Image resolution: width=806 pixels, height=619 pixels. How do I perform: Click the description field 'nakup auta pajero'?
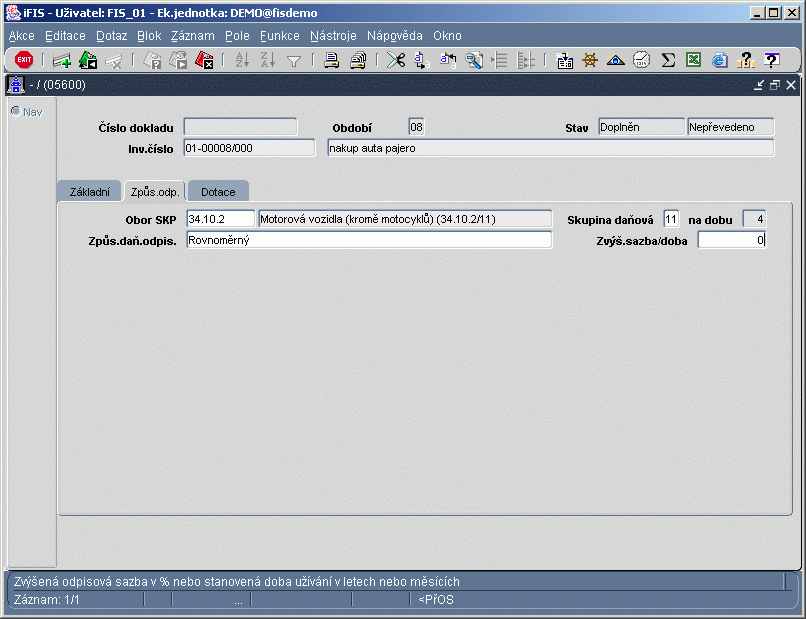click(x=551, y=148)
